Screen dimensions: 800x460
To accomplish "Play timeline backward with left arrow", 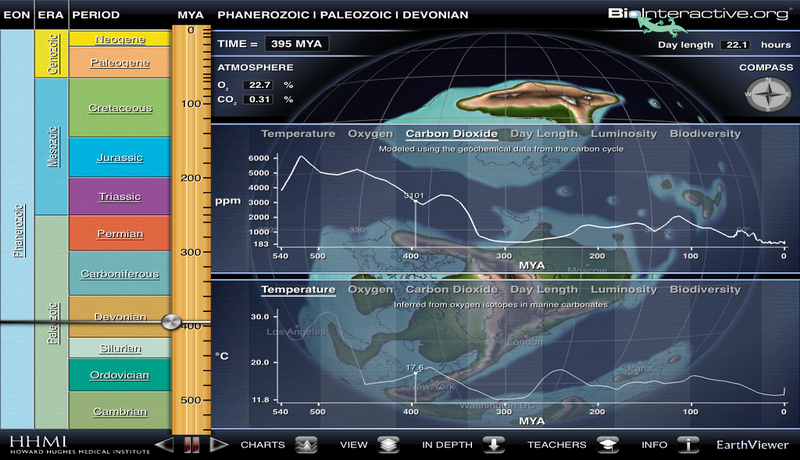I will tap(164, 445).
